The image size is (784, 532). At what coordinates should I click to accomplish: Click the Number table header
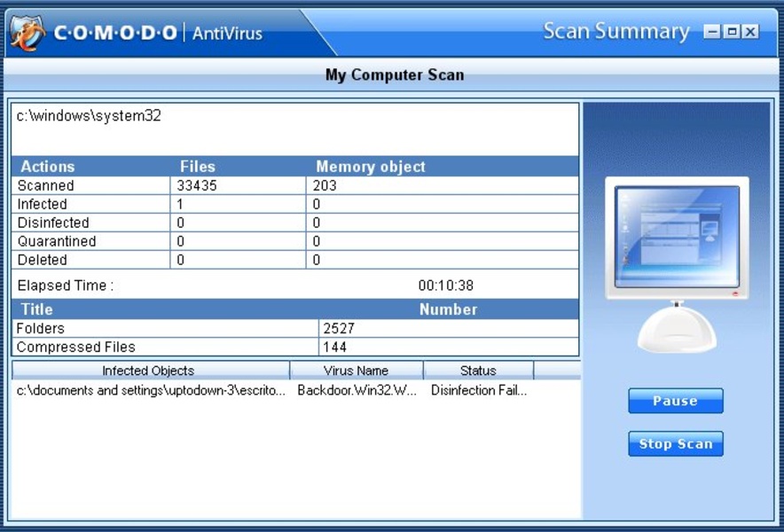pos(448,309)
